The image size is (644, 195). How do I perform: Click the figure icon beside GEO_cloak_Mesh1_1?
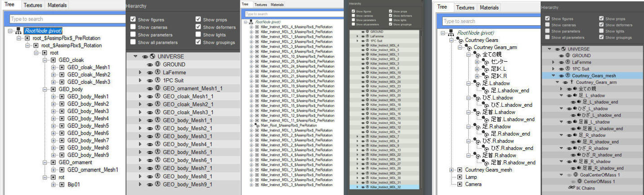[x=157, y=96]
